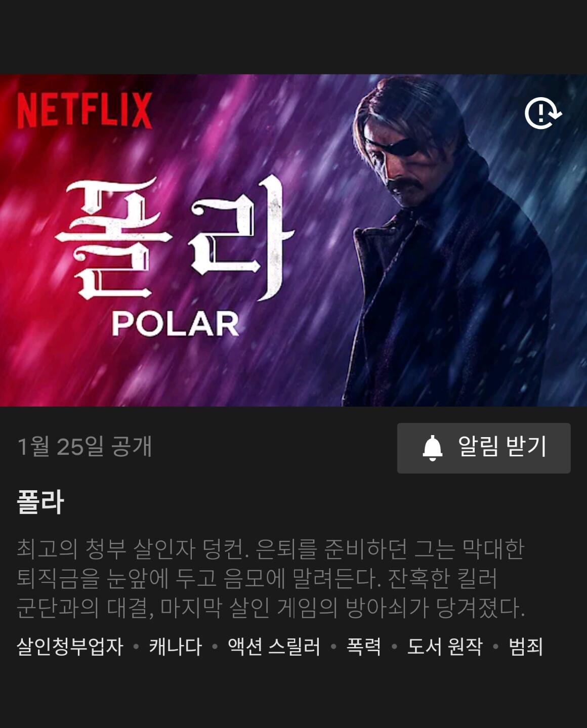Image resolution: width=587 pixels, height=728 pixels.
Task: Select the 폴라 title heading
Action: pos(40,502)
